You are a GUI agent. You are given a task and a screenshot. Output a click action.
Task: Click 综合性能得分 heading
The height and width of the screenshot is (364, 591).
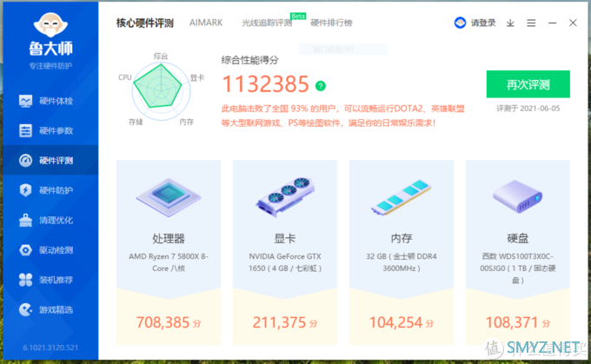[x=250, y=60]
